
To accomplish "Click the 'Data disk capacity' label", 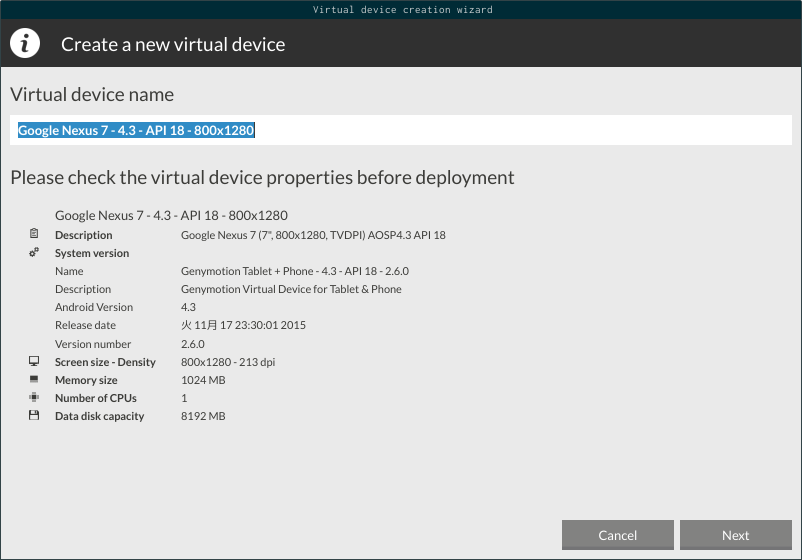I will click(100, 416).
